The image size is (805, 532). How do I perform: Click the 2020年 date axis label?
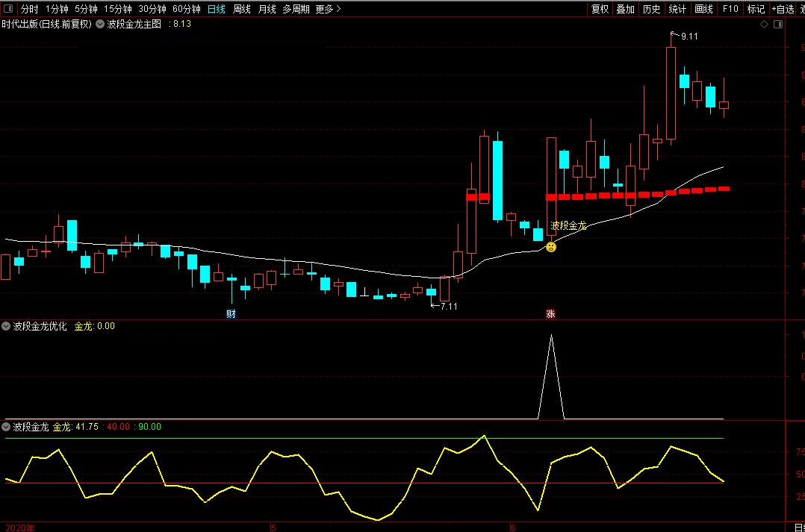19,528
